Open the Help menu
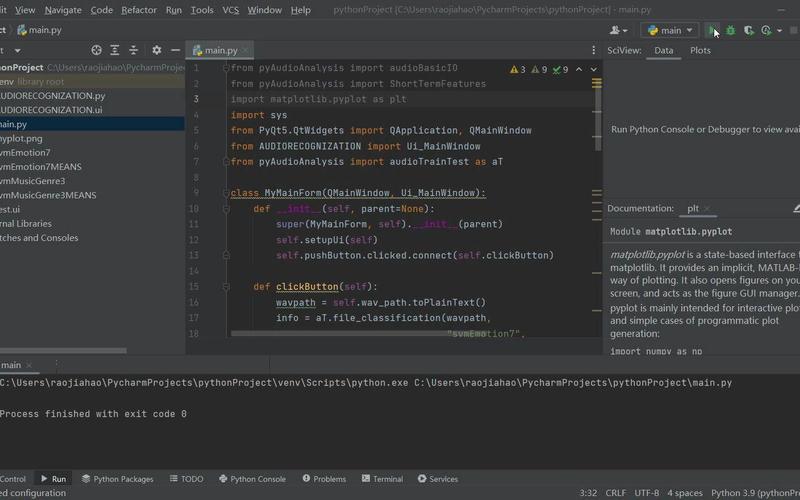Image resolution: width=800 pixels, height=500 pixels. pos(301,10)
